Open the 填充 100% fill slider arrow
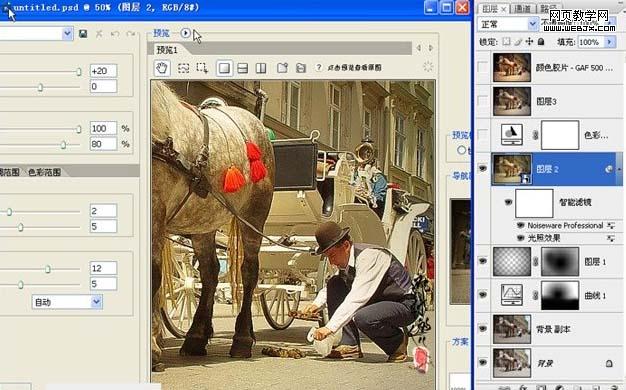This screenshot has height=390, width=626. point(609,42)
